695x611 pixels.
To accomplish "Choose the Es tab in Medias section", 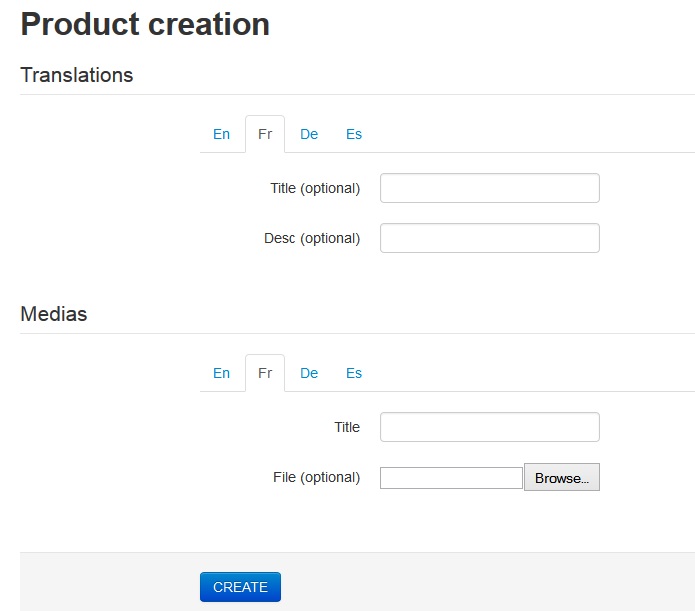I will (354, 373).
